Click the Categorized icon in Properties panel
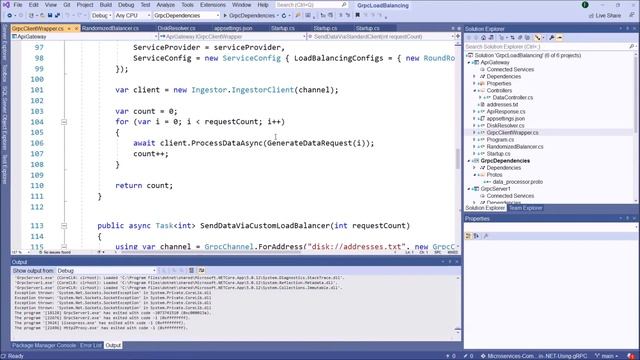The image size is (640, 360). tap(468, 236)
